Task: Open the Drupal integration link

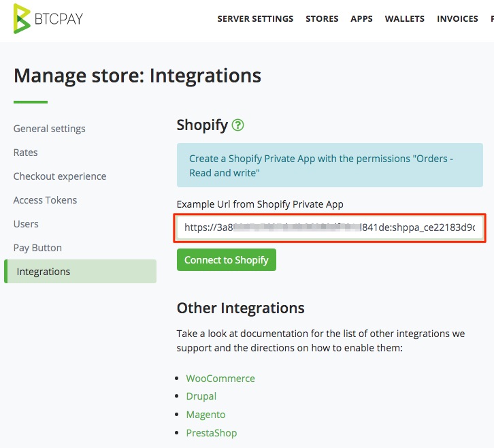Action: click(201, 396)
